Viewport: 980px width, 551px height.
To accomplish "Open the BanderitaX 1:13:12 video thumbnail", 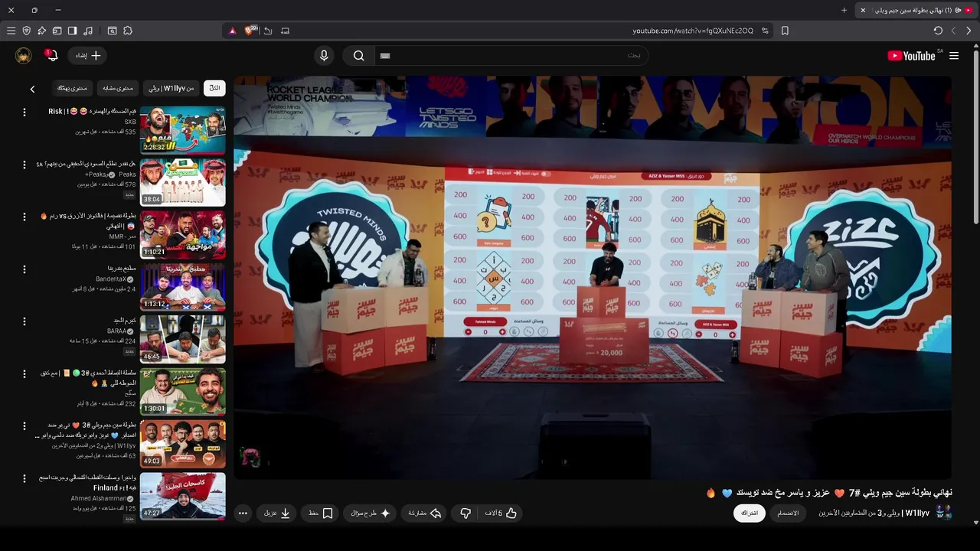I will tap(182, 286).
